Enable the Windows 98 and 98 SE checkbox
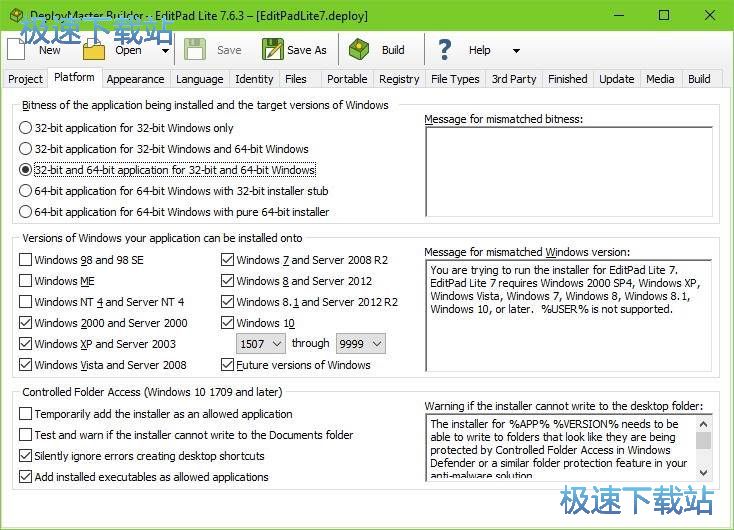Image resolution: width=734 pixels, height=530 pixels. (x=25, y=260)
